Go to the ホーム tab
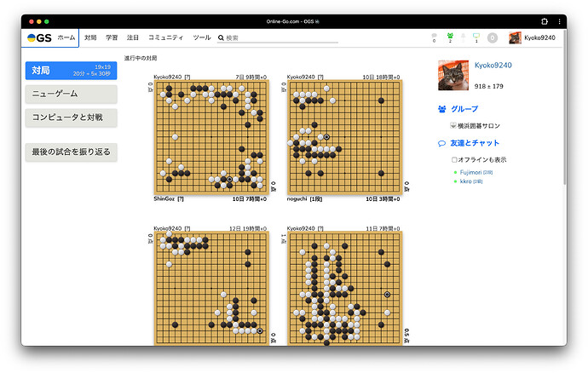Image resolution: width=588 pixels, height=373 pixels. 66,37
